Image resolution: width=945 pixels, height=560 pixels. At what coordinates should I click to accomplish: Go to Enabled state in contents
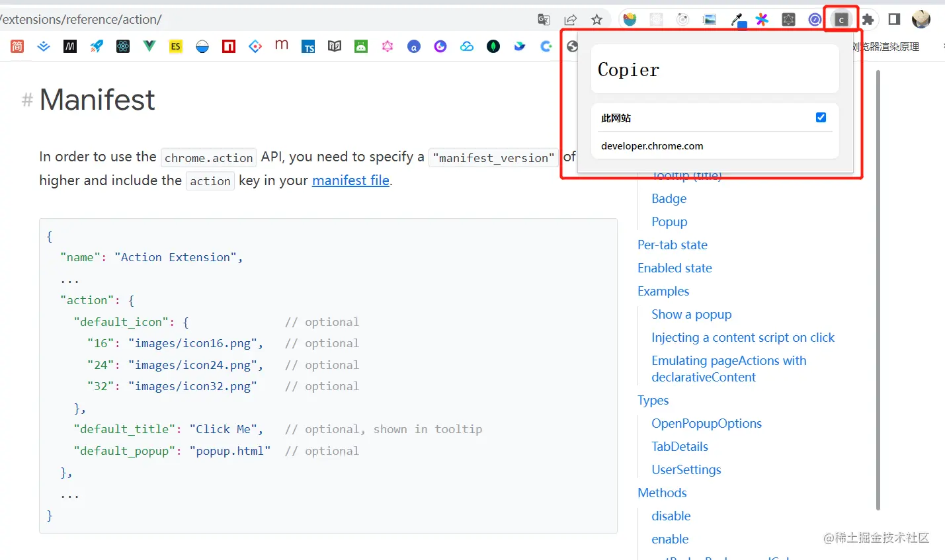[x=675, y=268]
